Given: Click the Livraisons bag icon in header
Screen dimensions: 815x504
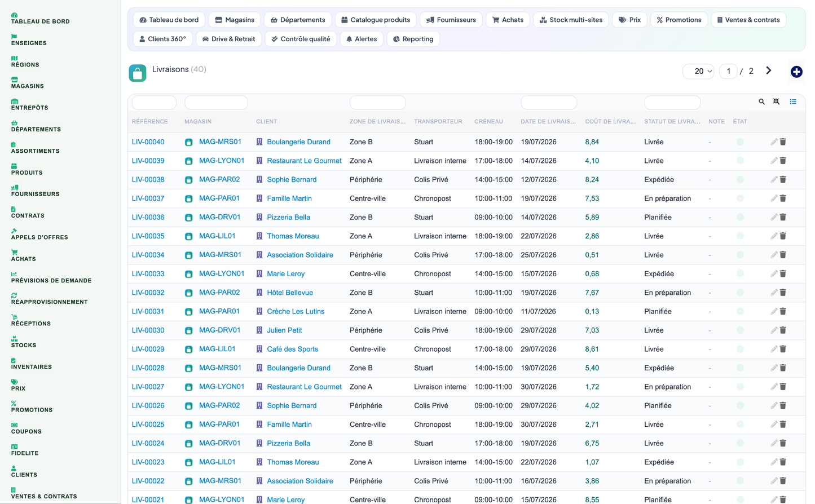Looking at the screenshot, I should click(138, 73).
